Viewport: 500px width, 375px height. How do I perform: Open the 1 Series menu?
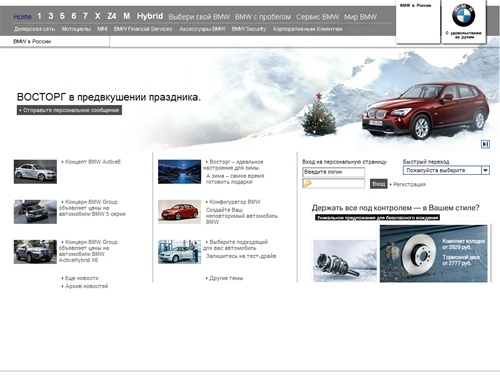(x=39, y=16)
